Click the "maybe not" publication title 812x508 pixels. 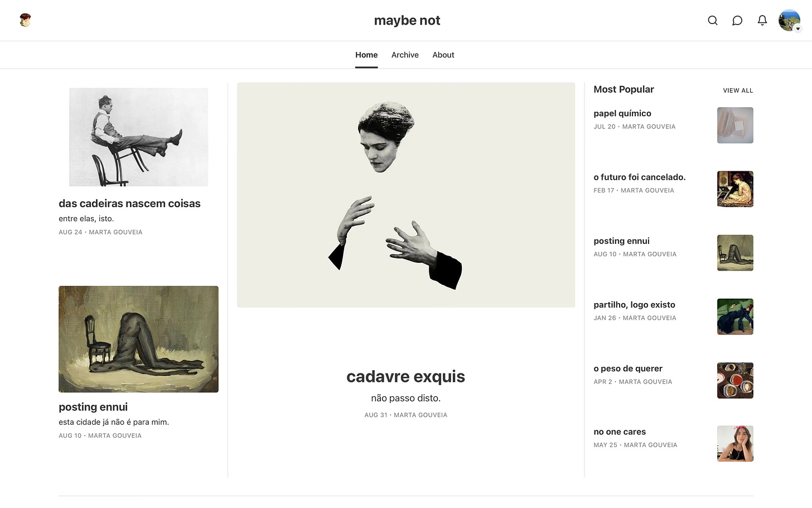(x=407, y=21)
